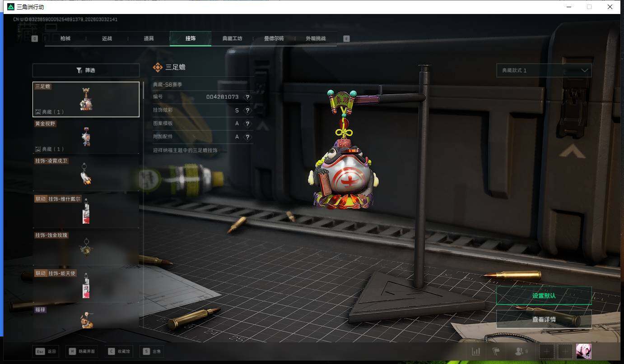Click the 三角洲行动 app logo in title bar

pos(11,7)
